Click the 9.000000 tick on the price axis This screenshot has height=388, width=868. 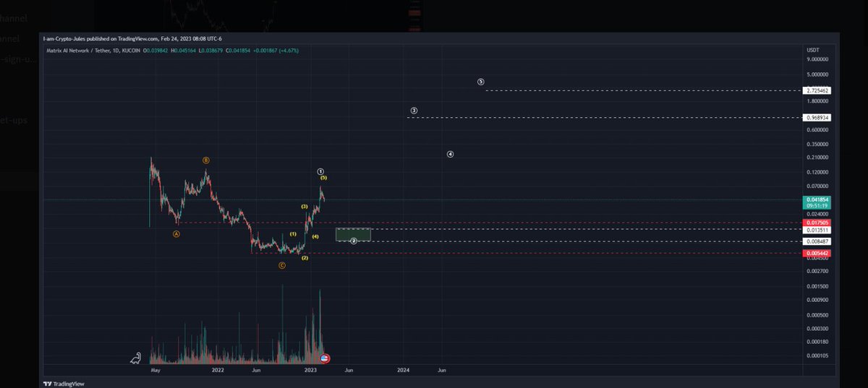tap(818, 60)
